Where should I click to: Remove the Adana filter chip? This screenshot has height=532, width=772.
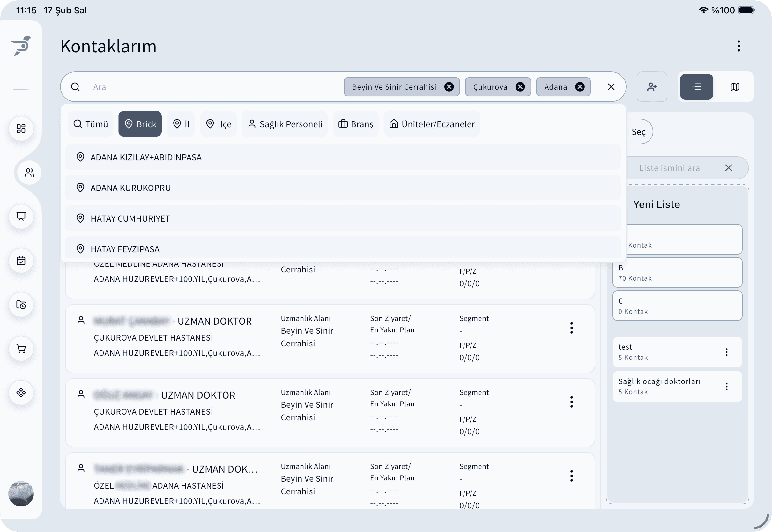coord(580,87)
